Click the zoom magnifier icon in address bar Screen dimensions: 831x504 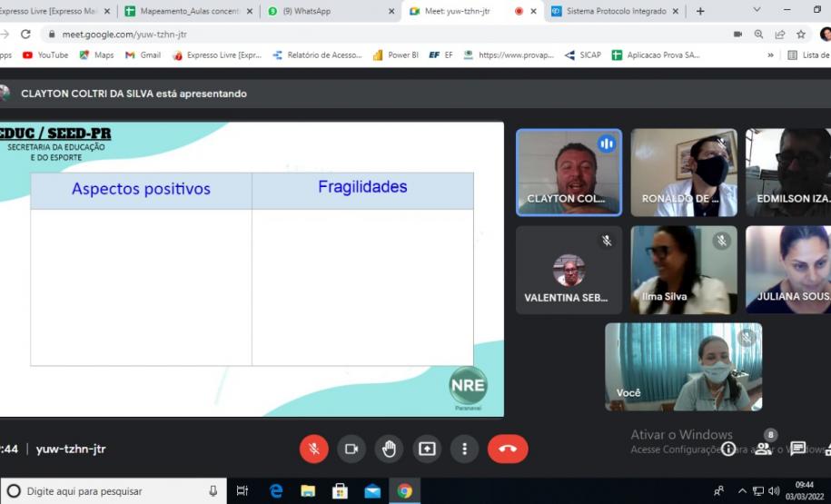click(x=758, y=35)
